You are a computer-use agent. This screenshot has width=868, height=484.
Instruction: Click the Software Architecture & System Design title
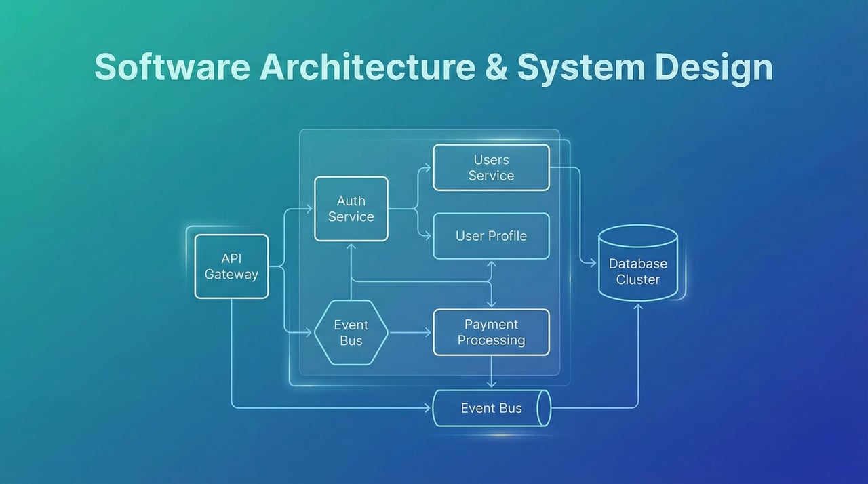coord(433,68)
